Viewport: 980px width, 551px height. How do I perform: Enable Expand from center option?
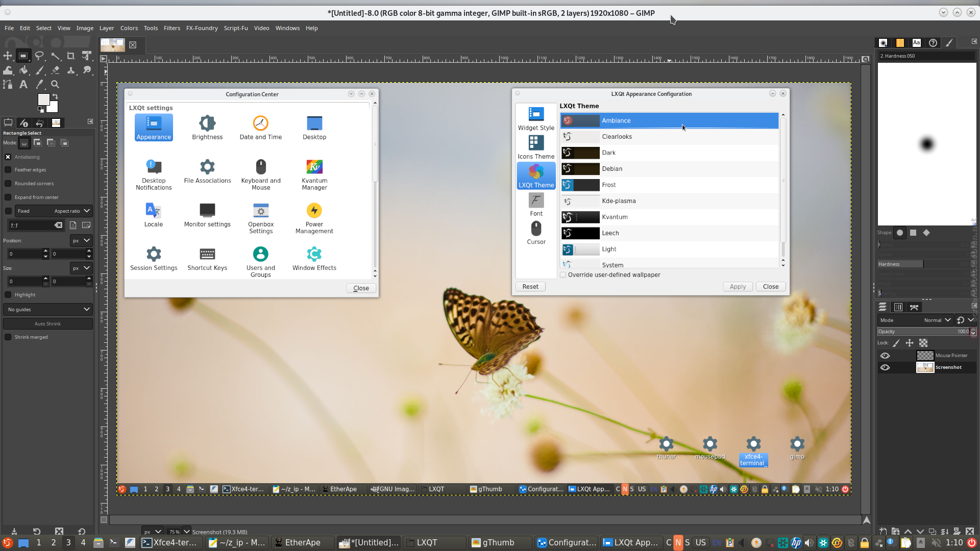[x=8, y=197]
